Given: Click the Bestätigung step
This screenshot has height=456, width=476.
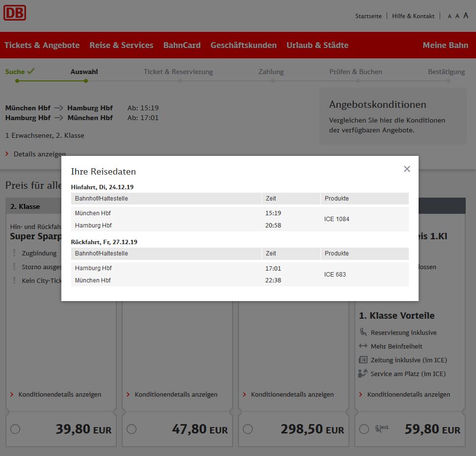Looking at the screenshot, I should pyautogui.click(x=446, y=72).
